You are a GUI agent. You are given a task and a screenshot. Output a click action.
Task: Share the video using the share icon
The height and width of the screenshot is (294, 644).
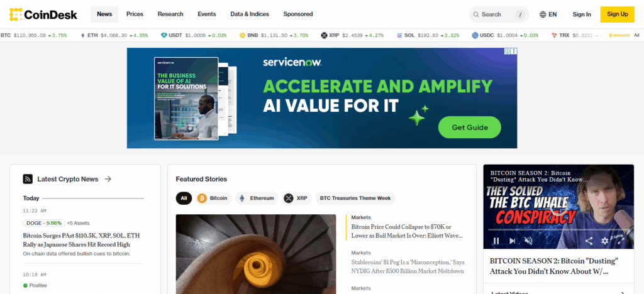pos(589,241)
